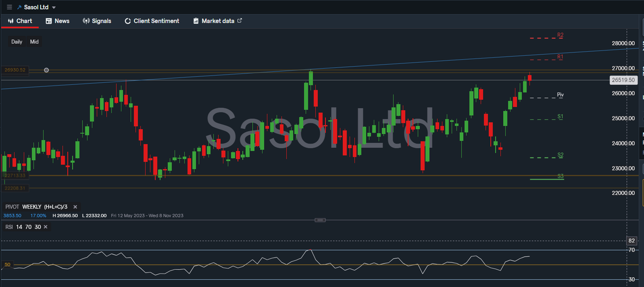Open the Daily timeframe selector
Viewport: 644px width, 287px height.
pyautogui.click(x=17, y=41)
